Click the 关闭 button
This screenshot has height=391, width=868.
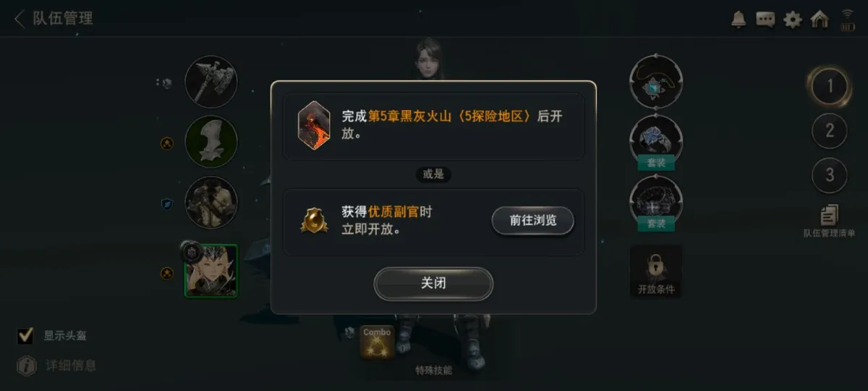433,284
